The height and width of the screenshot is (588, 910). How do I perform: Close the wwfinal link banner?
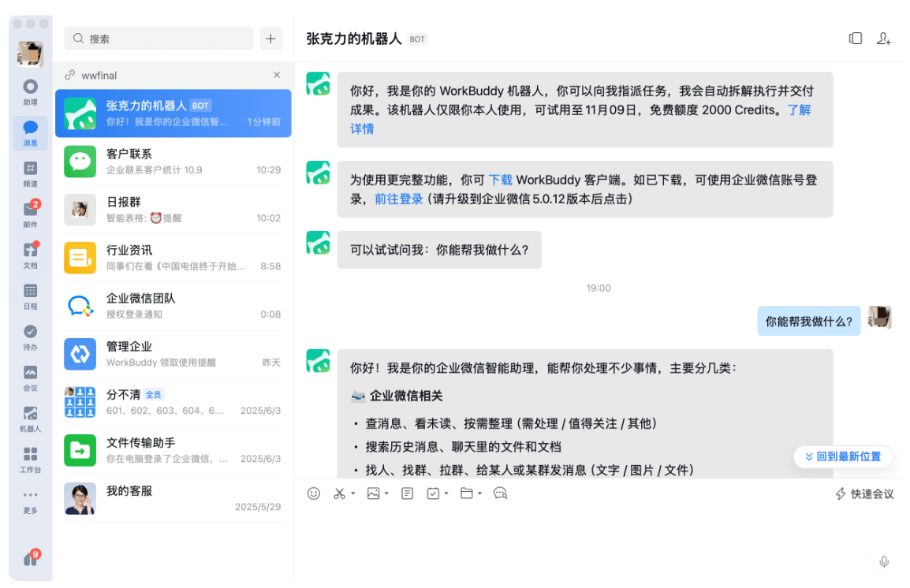point(277,75)
